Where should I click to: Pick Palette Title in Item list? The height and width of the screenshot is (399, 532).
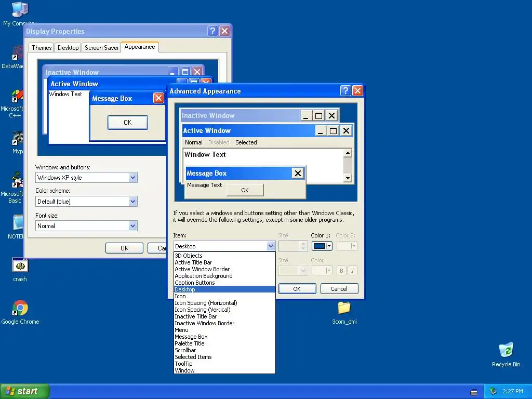click(224, 343)
